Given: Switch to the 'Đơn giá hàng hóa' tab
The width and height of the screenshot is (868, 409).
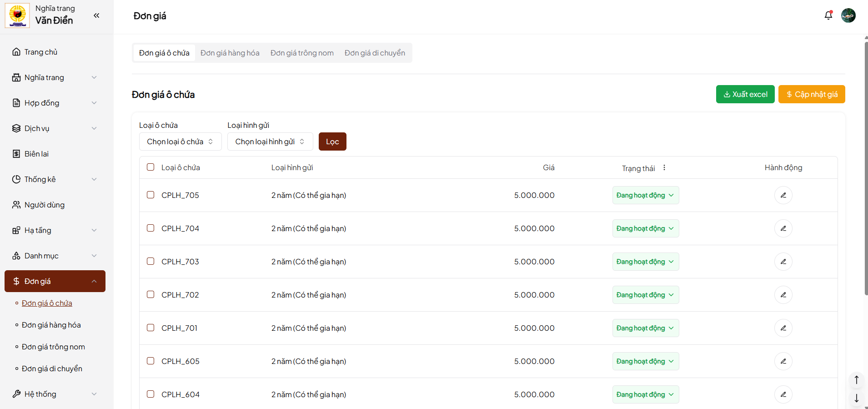Looking at the screenshot, I should pos(230,53).
